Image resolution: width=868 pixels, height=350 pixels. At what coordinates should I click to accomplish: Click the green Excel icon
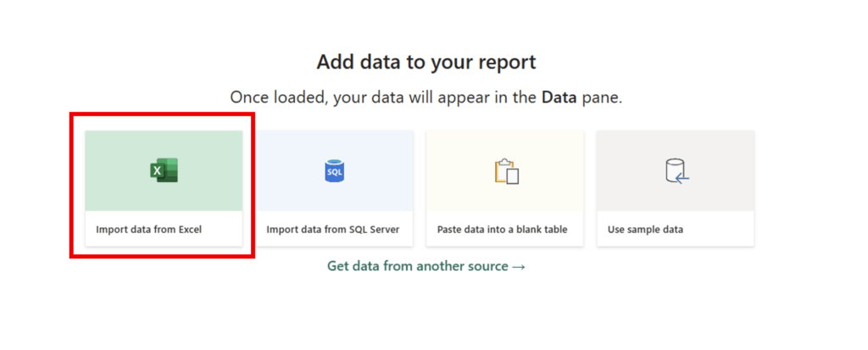pyautogui.click(x=164, y=170)
